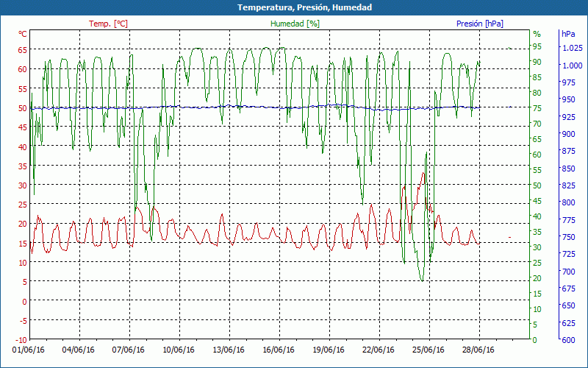This screenshot has height=368, width=588.
Task: Click the 60 tick on temperature axis
Action: click(x=23, y=69)
